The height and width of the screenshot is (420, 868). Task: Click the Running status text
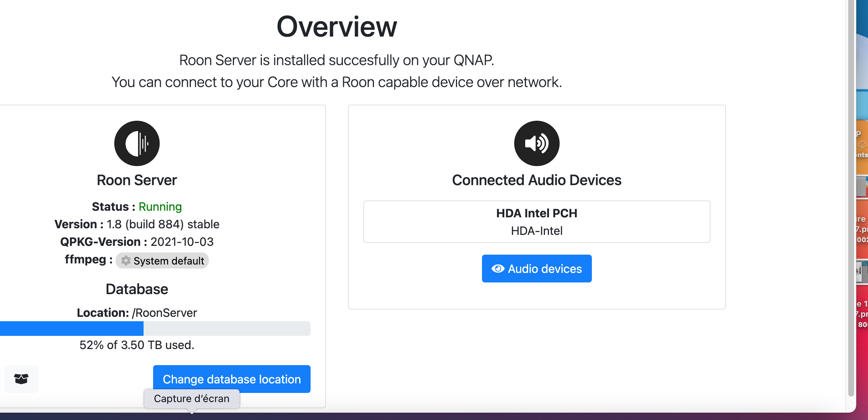tap(160, 207)
